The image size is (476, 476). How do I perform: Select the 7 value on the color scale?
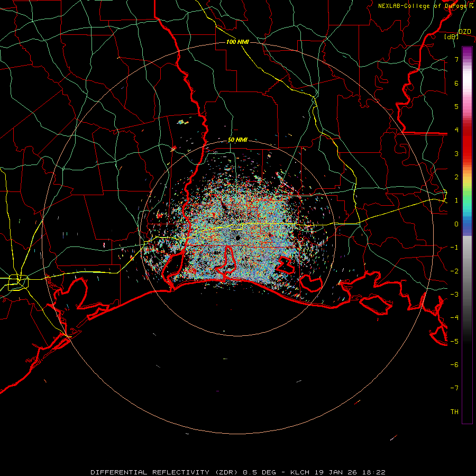[x=456, y=59]
